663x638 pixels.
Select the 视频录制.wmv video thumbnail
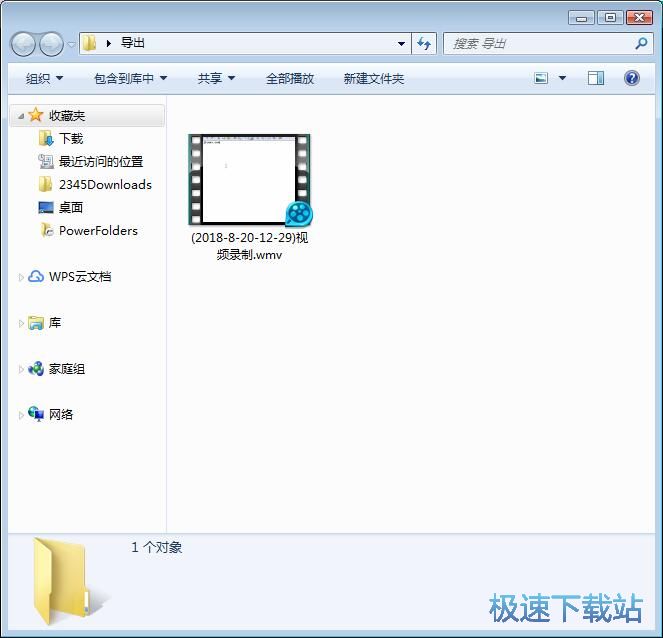[249, 180]
